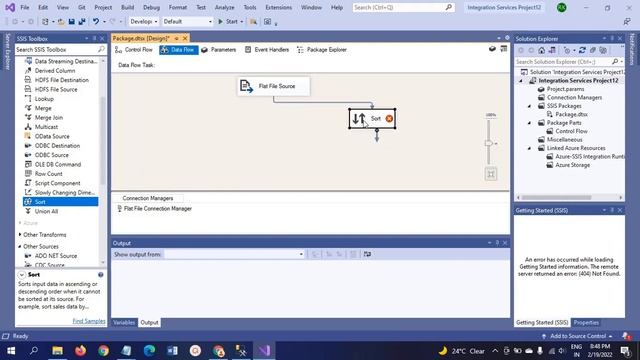This screenshot has width=640, height=360.
Task: Click the Save All icon in toolbar
Action: point(82,22)
